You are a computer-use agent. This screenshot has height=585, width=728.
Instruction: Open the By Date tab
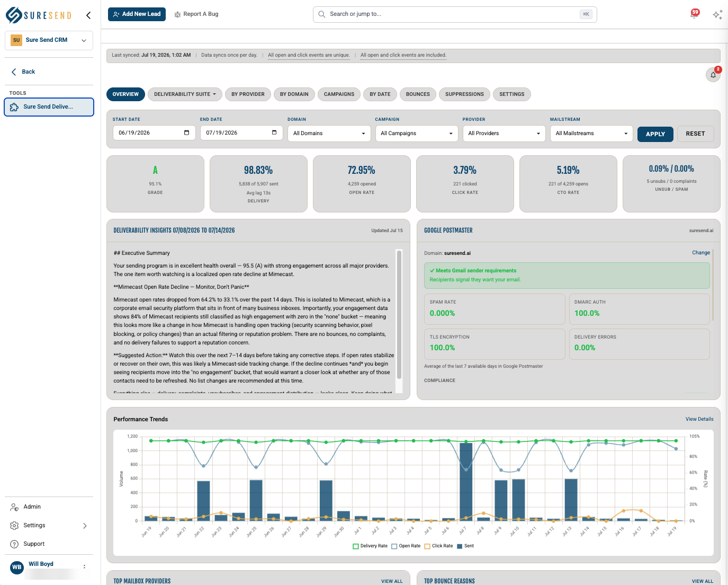coord(380,94)
